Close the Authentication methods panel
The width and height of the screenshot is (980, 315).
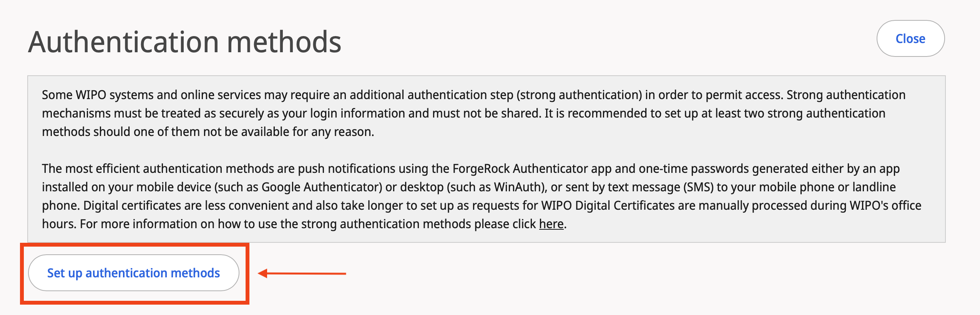[x=910, y=38]
